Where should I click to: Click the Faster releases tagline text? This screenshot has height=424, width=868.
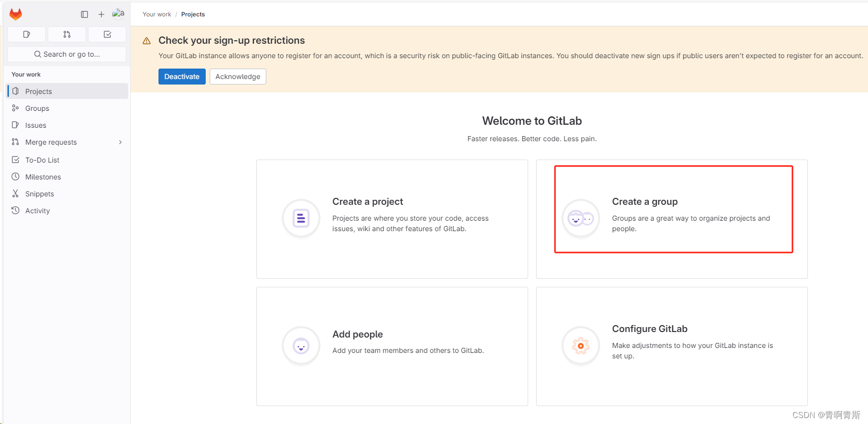532,139
